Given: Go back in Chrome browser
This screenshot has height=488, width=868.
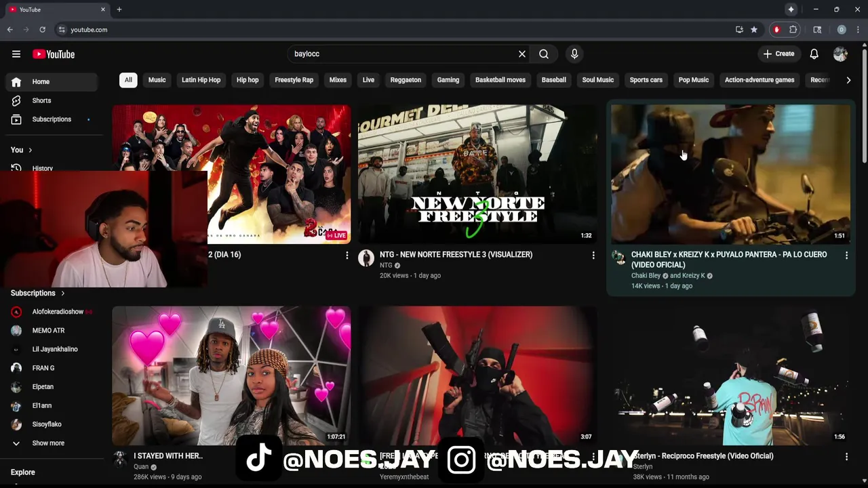Looking at the screenshot, I should tap(10, 30).
